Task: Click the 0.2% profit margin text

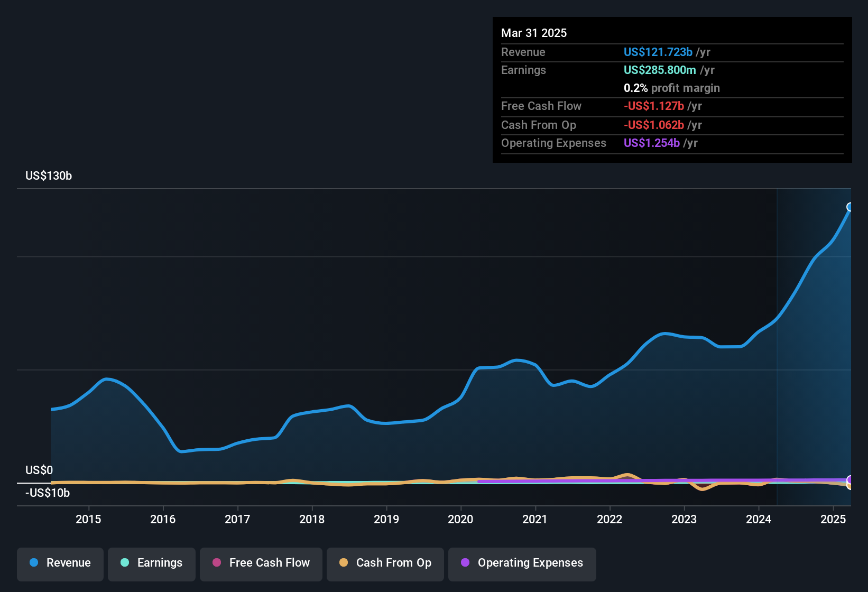Action: point(672,88)
